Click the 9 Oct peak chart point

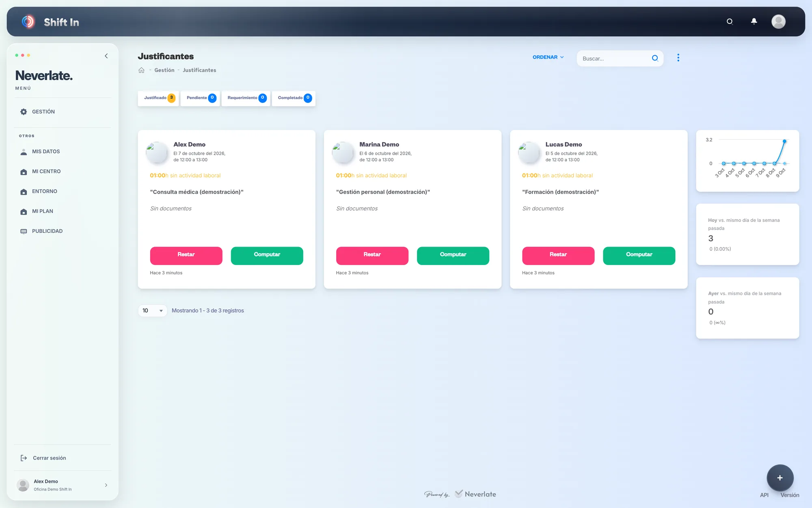click(x=784, y=141)
